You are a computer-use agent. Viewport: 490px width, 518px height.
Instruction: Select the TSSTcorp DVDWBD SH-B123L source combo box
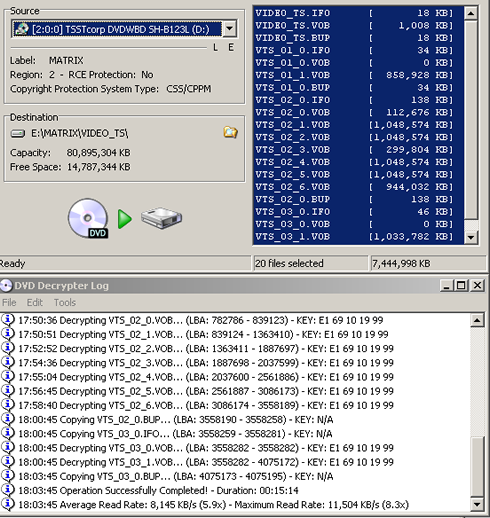124,29
